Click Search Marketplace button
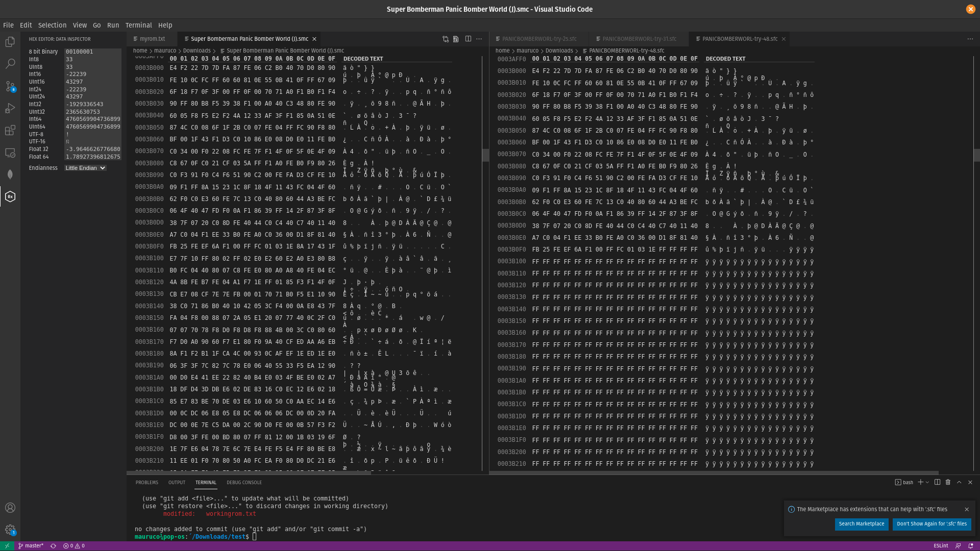The width and height of the screenshot is (980, 551). pos(862,524)
